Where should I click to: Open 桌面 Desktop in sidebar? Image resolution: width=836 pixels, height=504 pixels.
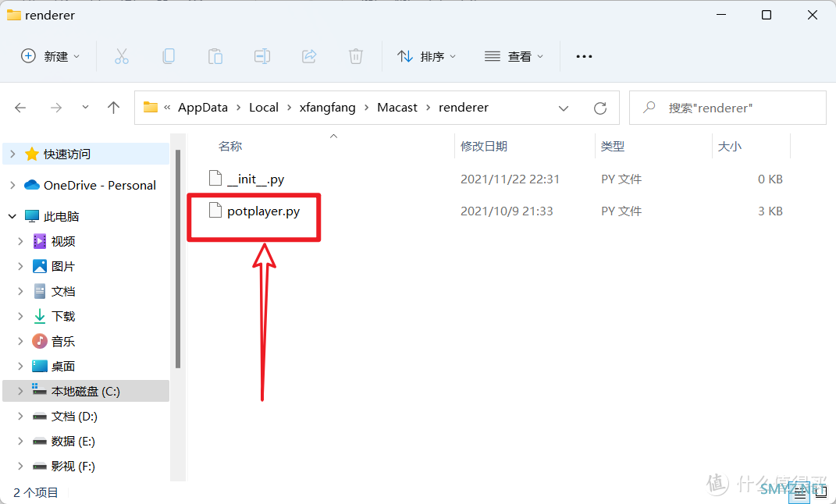(x=63, y=367)
